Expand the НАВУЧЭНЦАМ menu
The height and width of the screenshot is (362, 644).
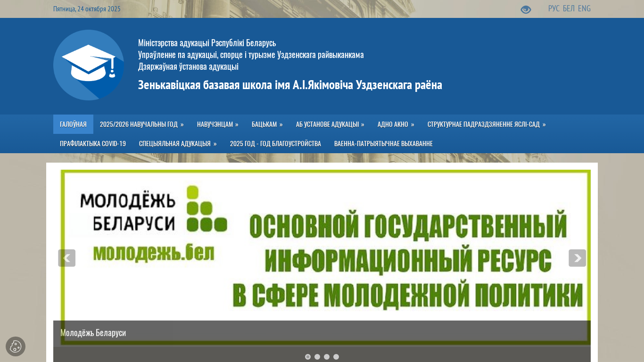[x=218, y=124]
